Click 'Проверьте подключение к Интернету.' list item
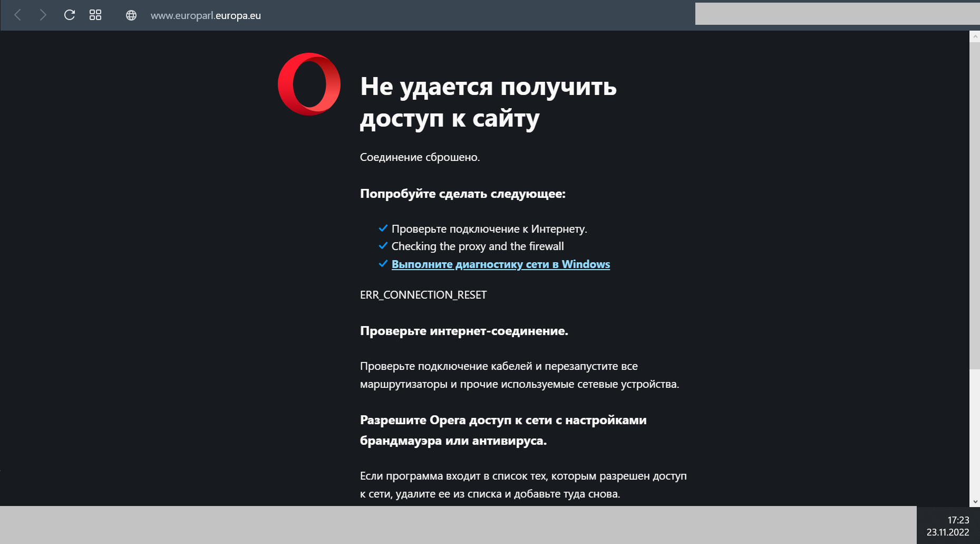 tap(489, 229)
